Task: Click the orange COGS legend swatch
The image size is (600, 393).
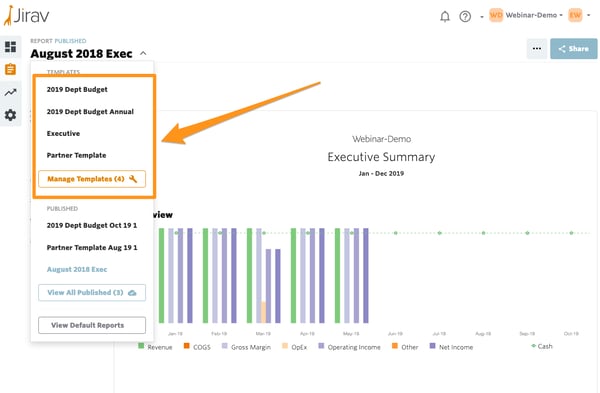Action: pos(187,346)
